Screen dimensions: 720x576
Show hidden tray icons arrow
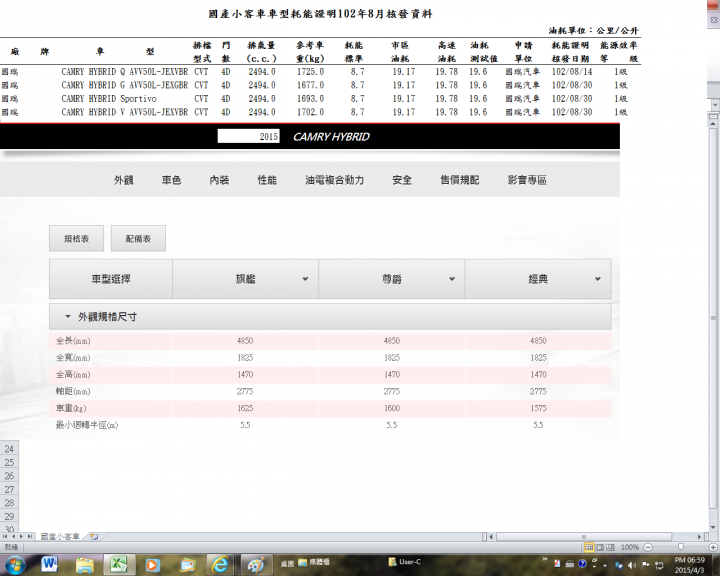click(x=605, y=565)
